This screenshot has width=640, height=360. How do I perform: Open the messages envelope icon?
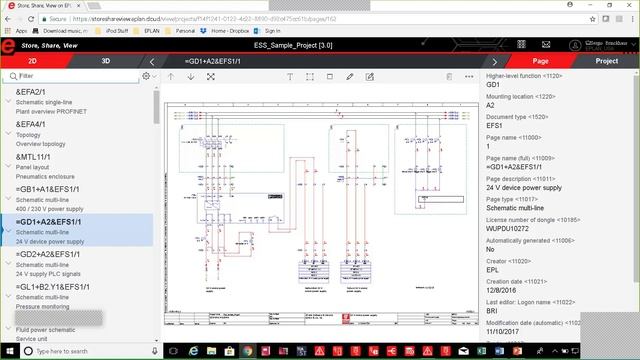tap(546, 44)
